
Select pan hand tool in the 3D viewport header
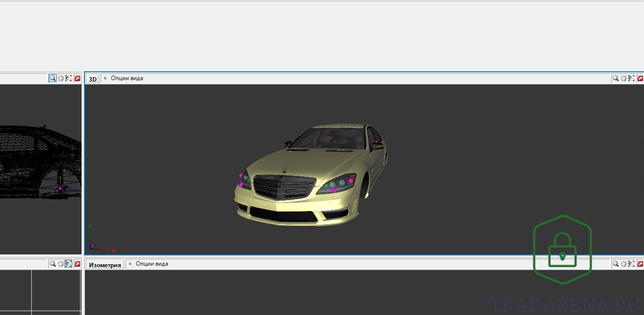pyautogui.click(x=623, y=78)
